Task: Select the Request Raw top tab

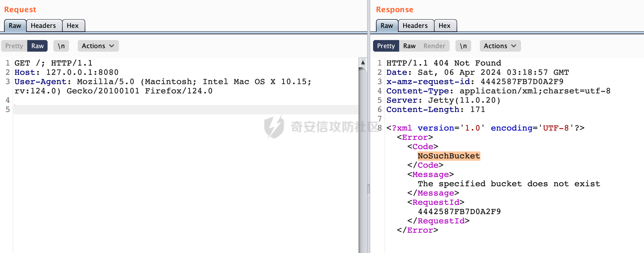Action: pyautogui.click(x=15, y=26)
